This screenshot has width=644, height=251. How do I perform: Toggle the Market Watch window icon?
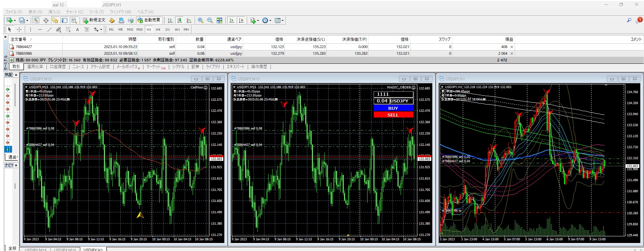[x=36, y=20]
